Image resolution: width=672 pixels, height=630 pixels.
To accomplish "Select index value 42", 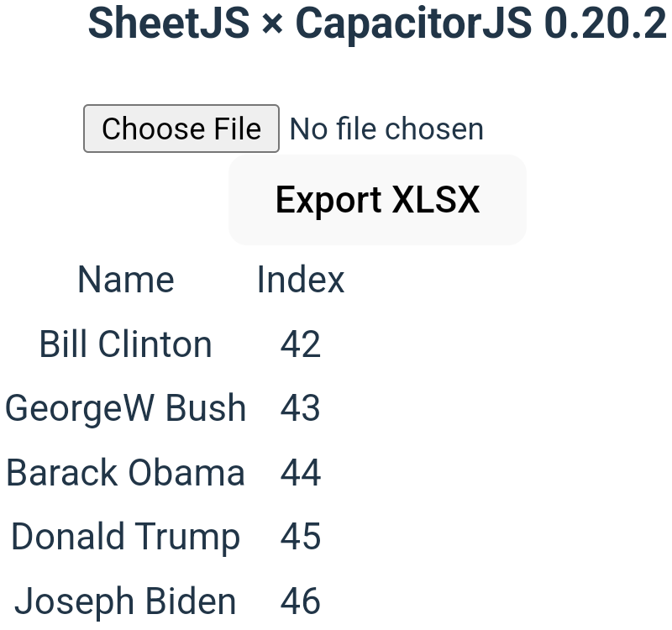I will point(301,344).
